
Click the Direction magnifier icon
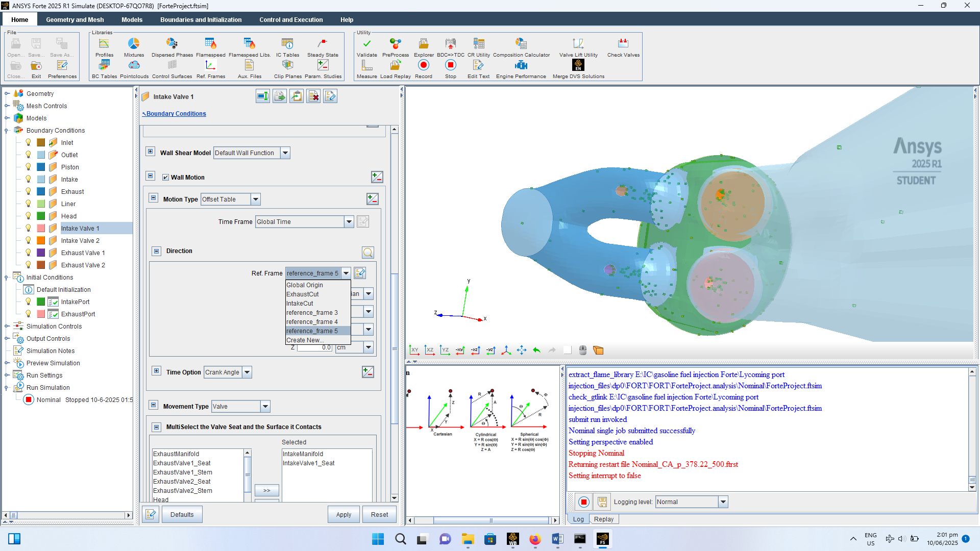(x=368, y=253)
